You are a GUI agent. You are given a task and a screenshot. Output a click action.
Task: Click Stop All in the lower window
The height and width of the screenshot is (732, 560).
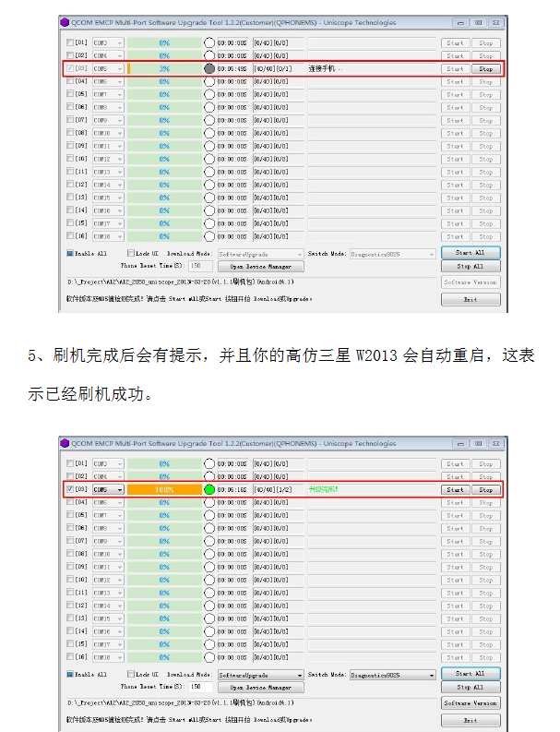point(471,687)
